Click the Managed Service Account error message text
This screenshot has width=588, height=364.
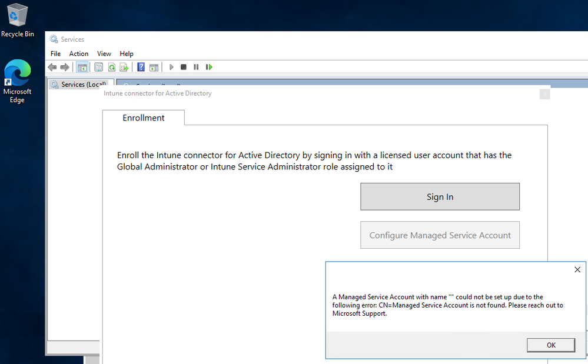tap(448, 305)
